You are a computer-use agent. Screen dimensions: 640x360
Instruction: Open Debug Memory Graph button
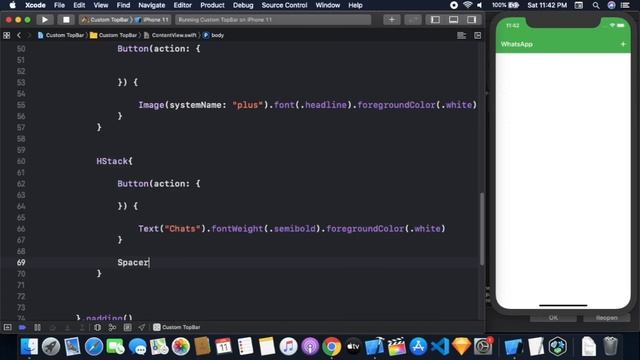pyautogui.click(x=112, y=327)
